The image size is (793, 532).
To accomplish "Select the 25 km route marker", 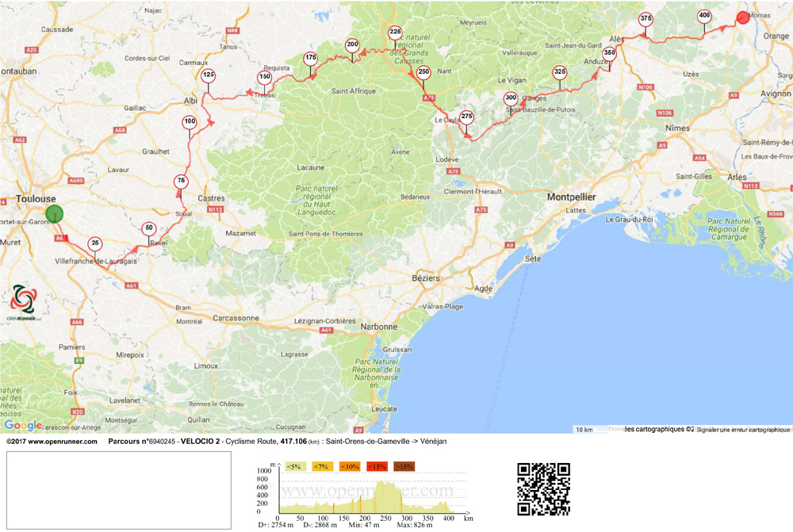I will click(x=95, y=243).
